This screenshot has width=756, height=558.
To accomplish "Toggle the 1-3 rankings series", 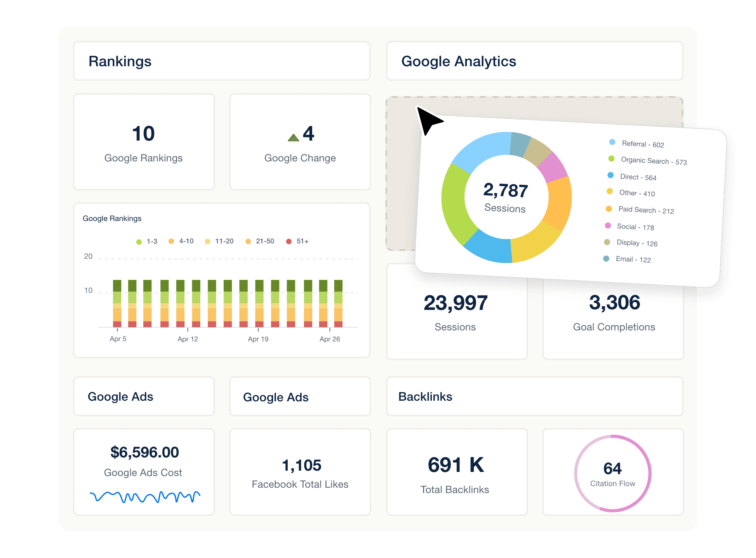I will pos(139,241).
